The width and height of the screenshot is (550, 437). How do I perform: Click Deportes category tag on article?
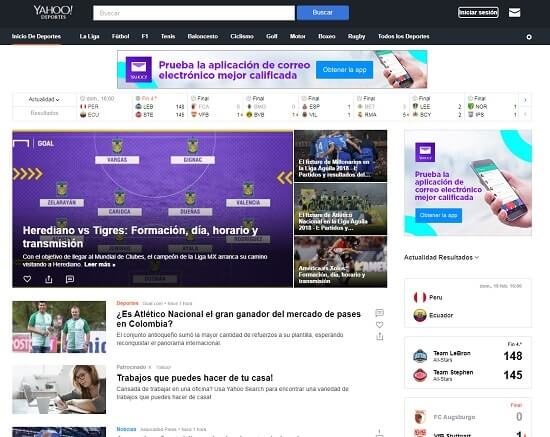[x=127, y=303]
